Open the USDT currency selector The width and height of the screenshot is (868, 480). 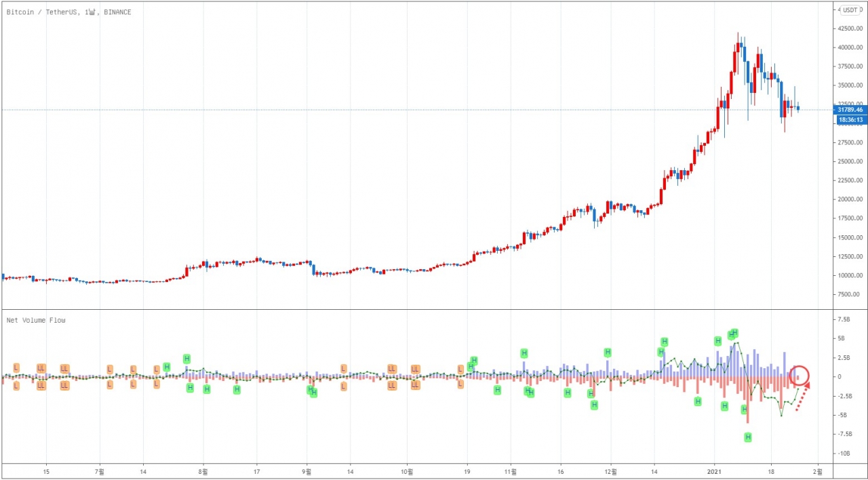tap(850, 10)
